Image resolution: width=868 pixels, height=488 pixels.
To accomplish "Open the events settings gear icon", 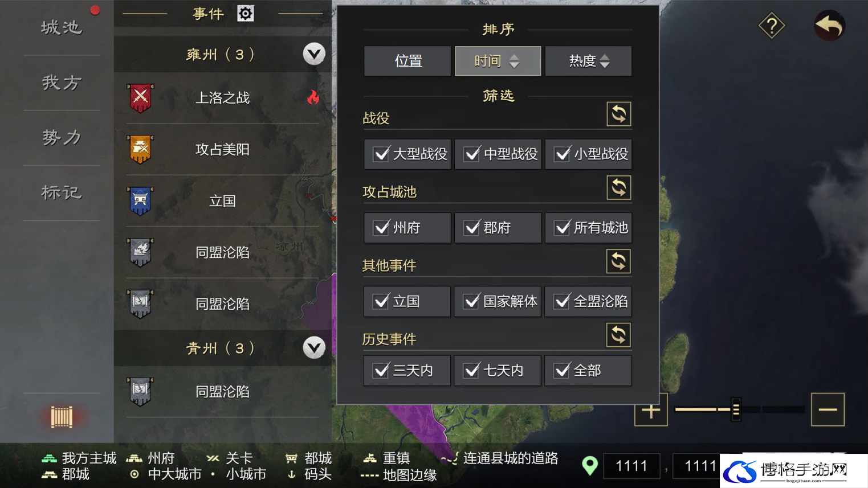I will 246,13.
